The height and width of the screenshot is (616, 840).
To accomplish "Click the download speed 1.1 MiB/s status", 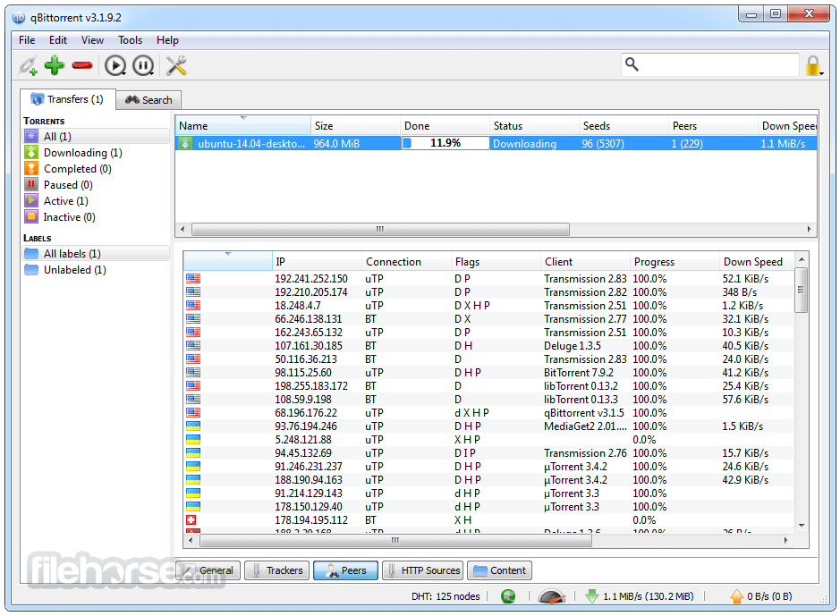I will [x=640, y=596].
